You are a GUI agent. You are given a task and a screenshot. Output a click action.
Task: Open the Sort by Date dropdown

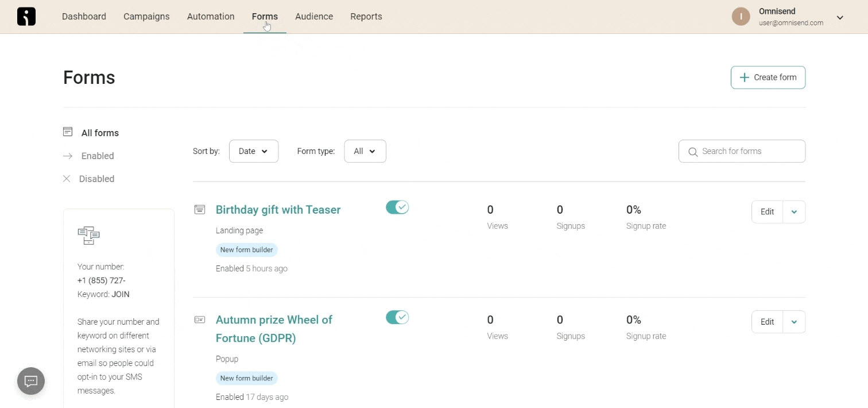coord(253,151)
